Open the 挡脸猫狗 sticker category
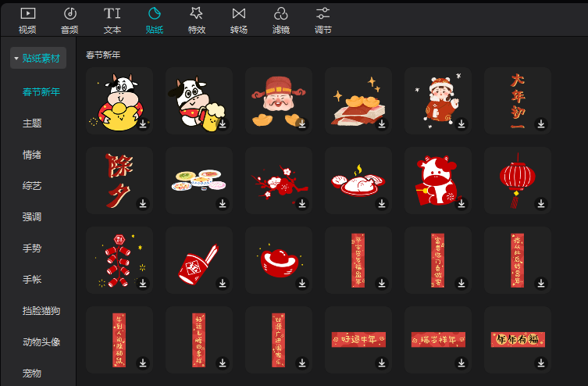The height and width of the screenshot is (386, 588). [41, 311]
